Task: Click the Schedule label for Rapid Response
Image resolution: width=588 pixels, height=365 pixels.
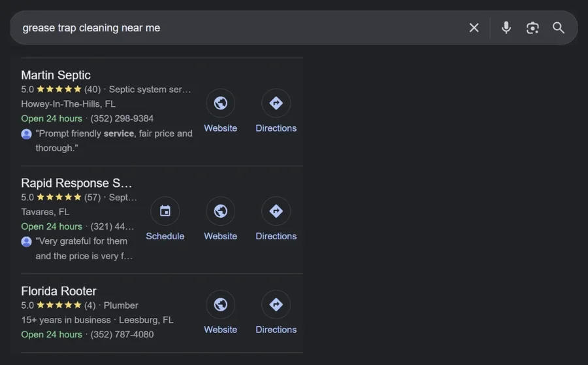Action: click(165, 236)
